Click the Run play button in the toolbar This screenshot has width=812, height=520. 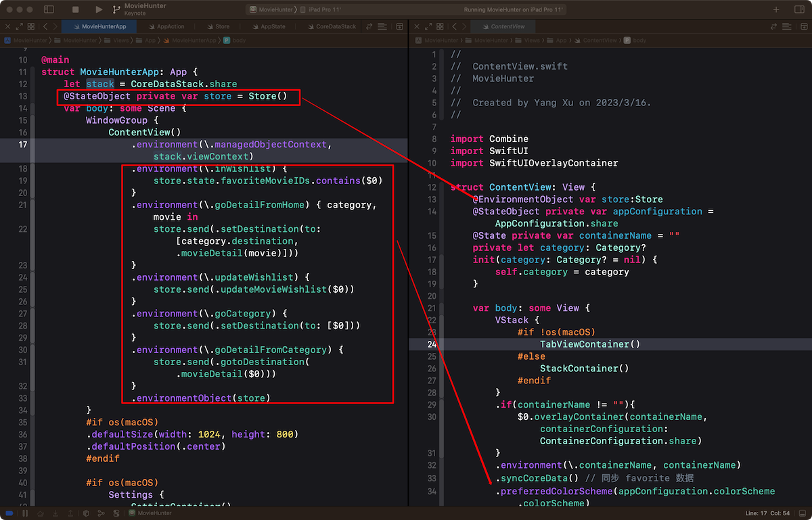[99, 9]
